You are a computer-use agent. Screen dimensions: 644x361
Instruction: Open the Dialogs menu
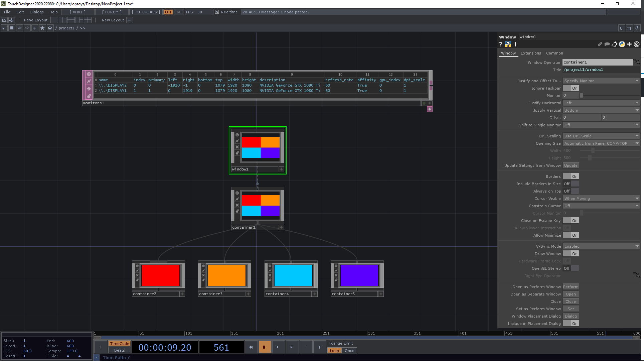(x=36, y=12)
